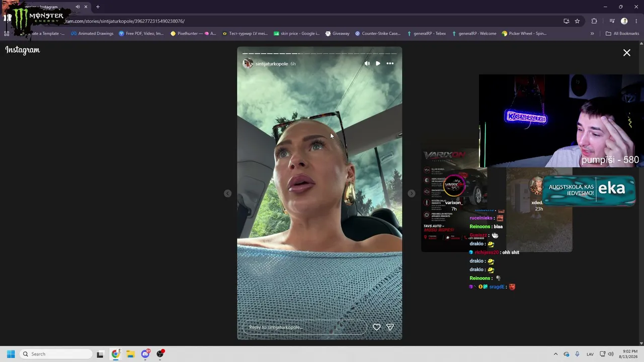Screen dimensions: 644x362
Task: Go to the previous story
Action: point(227,194)
